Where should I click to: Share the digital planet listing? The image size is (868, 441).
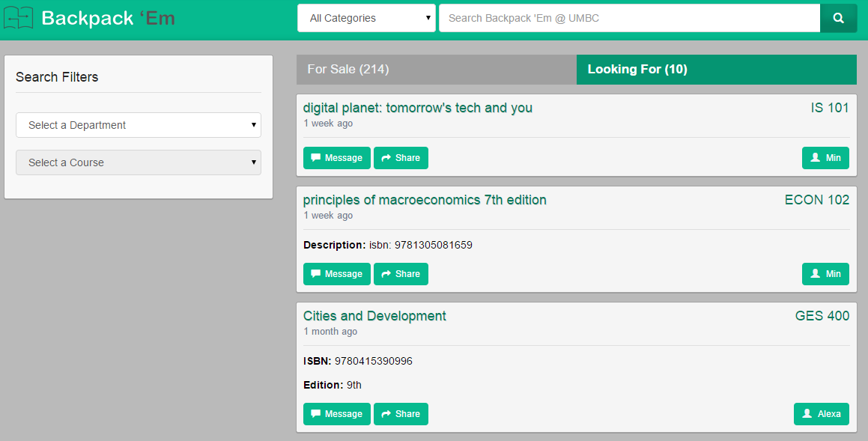click(x=401, y=158)
